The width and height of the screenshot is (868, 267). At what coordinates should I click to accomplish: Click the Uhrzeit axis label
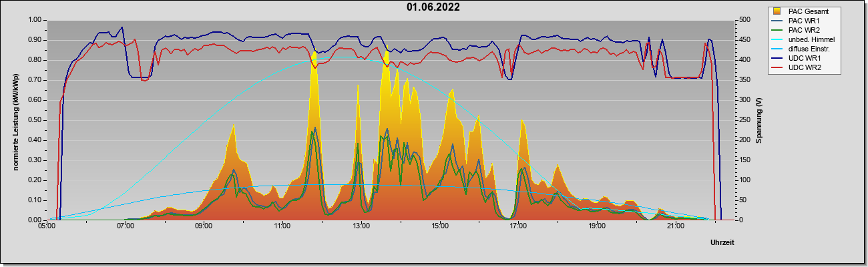click(x=724, y=242)
